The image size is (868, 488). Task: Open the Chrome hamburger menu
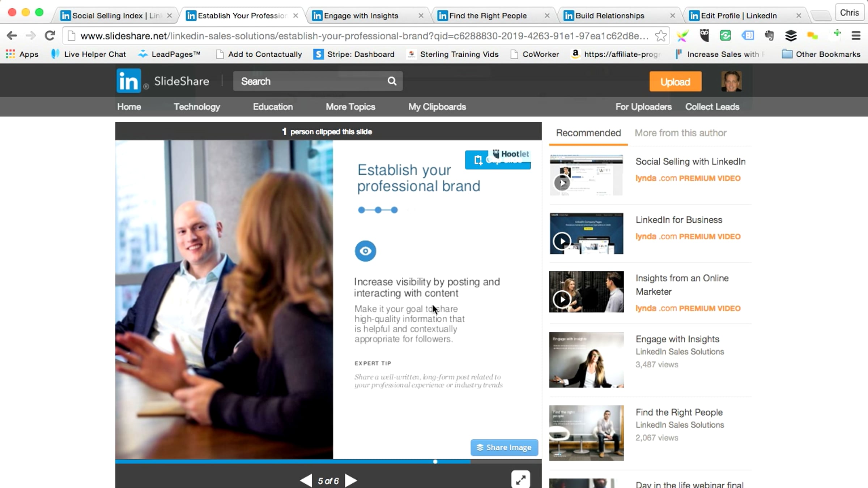(x=856, y=36)
